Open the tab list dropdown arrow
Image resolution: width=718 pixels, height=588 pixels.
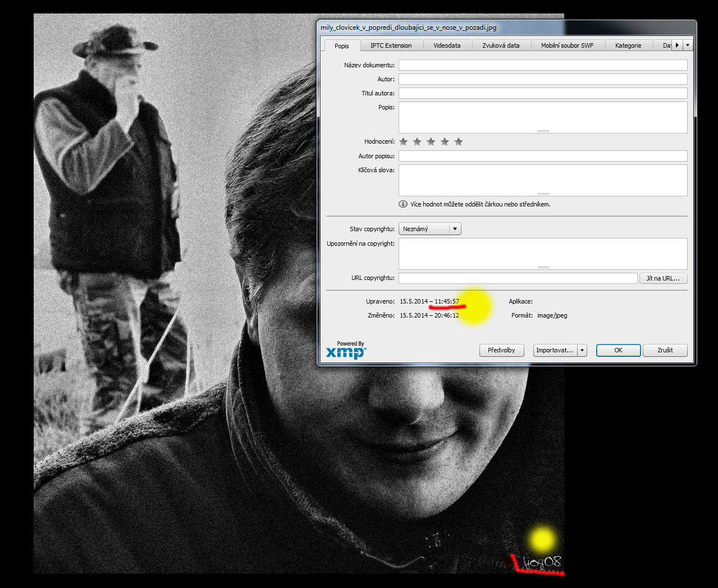688,45
